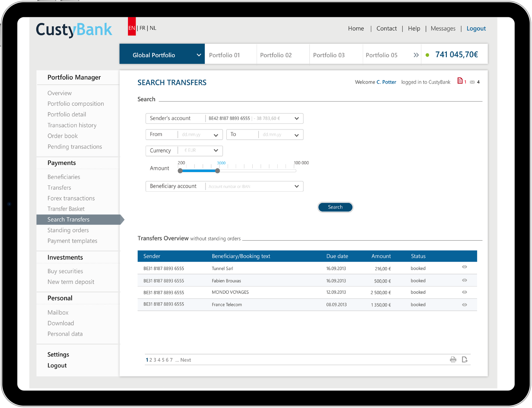The image size is (532, 408).
Task: Open the Currency dropdown
Action: click(x=216, y=150)
